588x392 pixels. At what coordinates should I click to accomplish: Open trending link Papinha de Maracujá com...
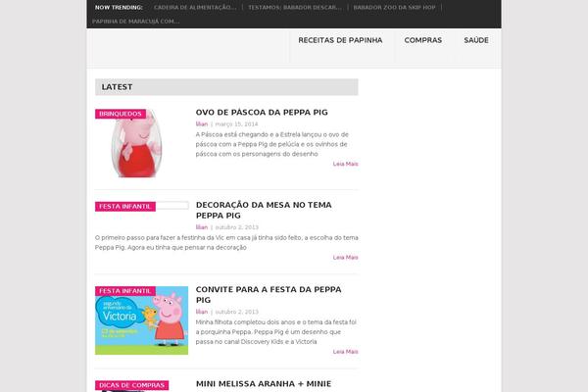click(x=136, y=22)
